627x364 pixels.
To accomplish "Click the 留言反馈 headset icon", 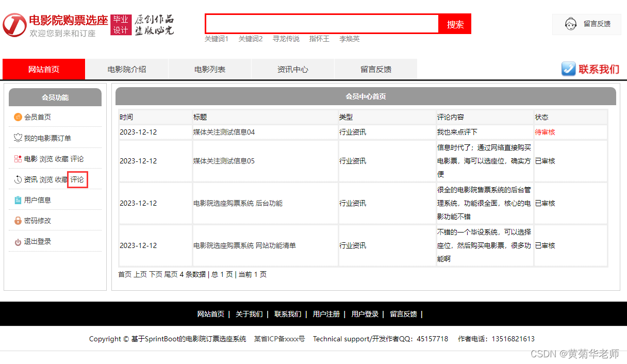I will (x=570, y=24).
